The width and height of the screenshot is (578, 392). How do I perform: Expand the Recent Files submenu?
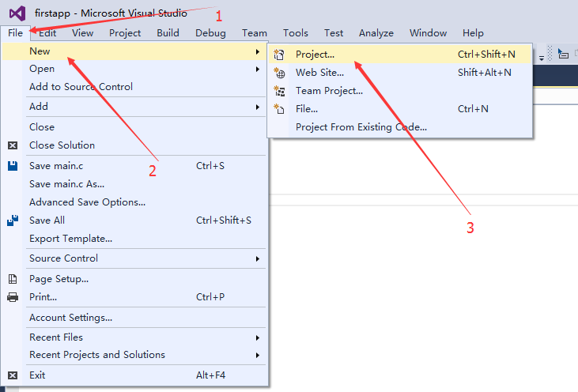coord(257,337)
